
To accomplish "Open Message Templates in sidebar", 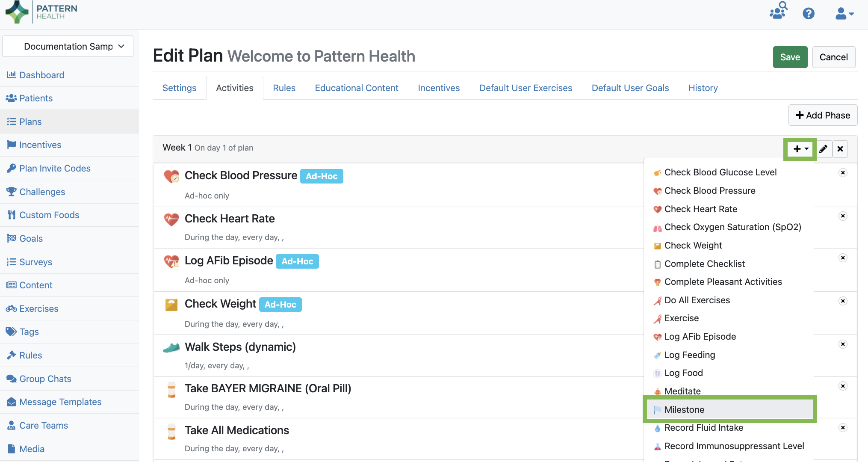I will 60,402.
